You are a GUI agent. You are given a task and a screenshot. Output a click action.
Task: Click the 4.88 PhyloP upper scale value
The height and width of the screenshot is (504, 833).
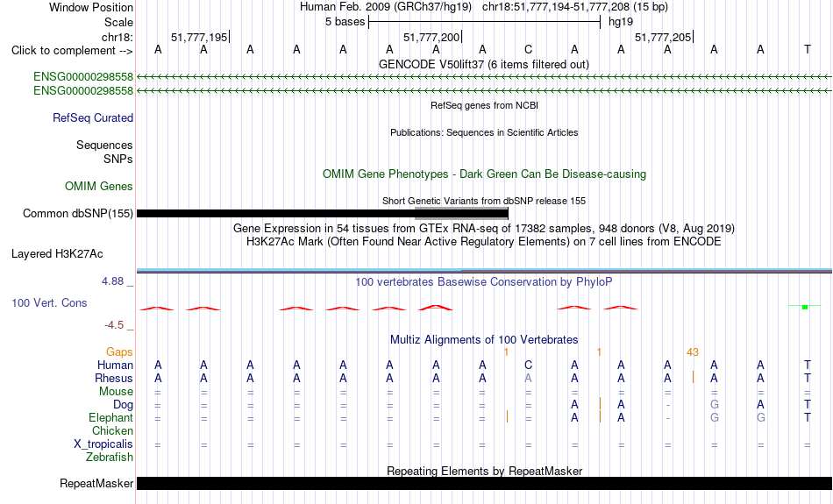tap(112, 281)
